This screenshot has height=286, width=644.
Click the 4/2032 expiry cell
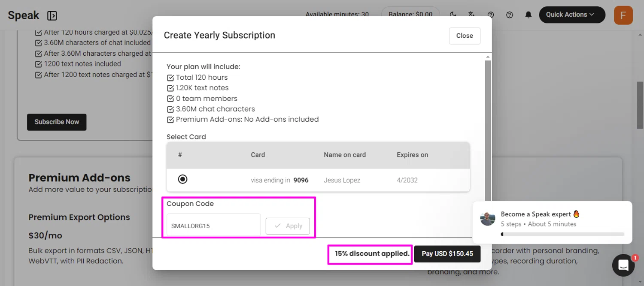407,180
